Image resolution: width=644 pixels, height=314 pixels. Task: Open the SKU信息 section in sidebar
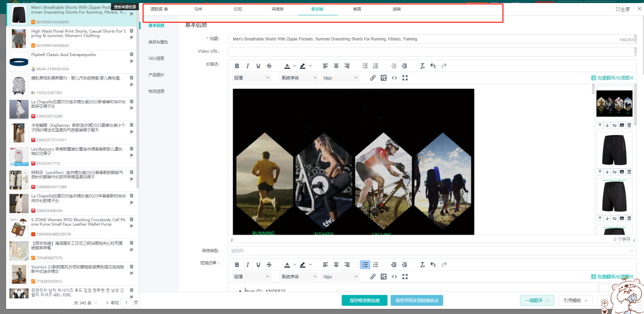pos(156,59)
